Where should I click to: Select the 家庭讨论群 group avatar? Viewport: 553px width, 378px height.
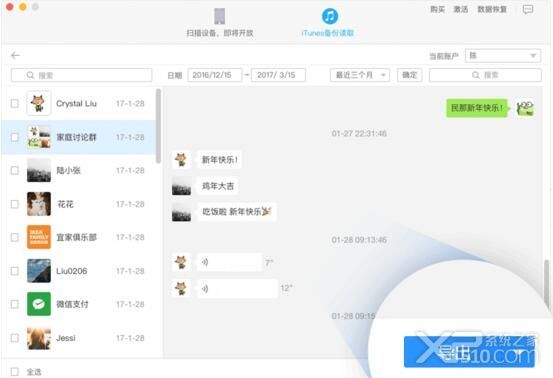pos(39,137)
